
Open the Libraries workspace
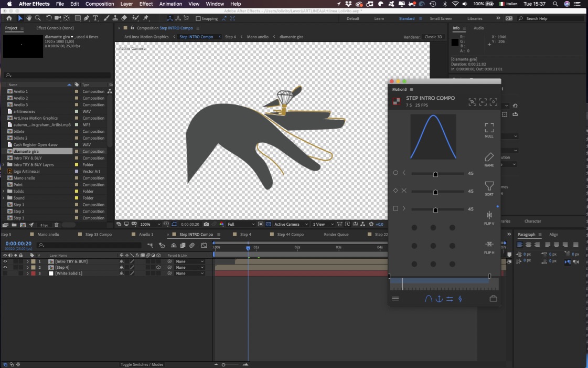475,18
